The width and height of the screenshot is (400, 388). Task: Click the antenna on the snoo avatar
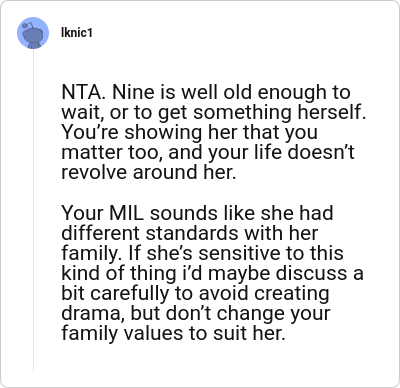29,25
